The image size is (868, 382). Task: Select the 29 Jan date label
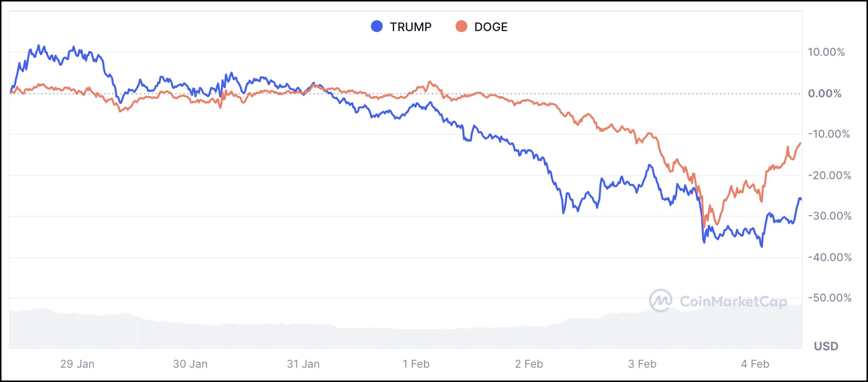coord(77,364)
